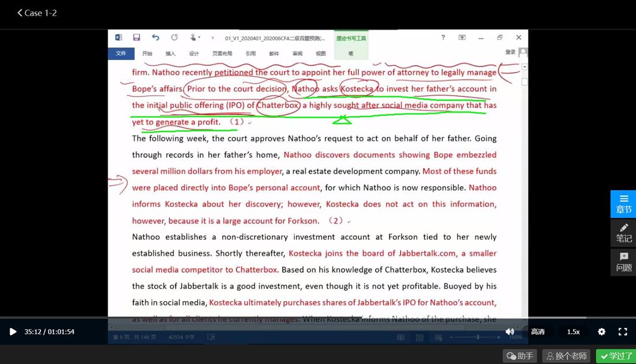Click 换个老师 to switch teacher

coord(567,356)
